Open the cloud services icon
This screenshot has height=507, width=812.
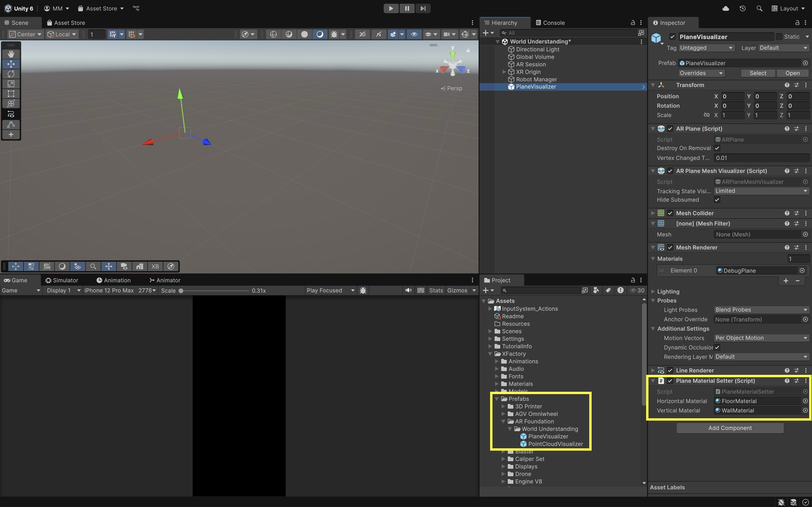(x=726, y=8)
